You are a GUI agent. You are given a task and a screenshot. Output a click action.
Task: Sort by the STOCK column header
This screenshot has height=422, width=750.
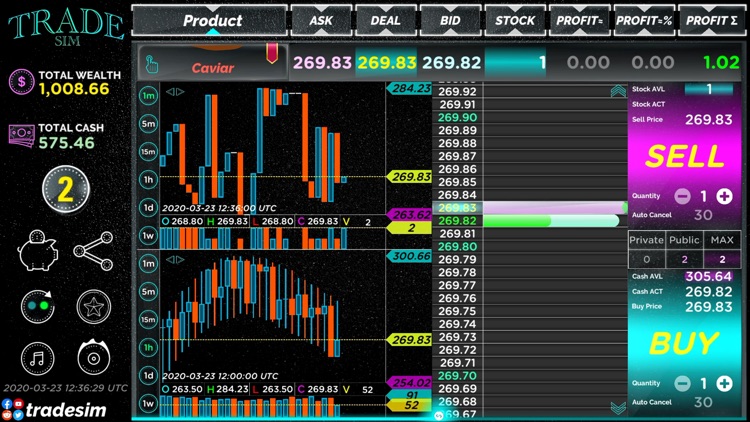(515, 21)
